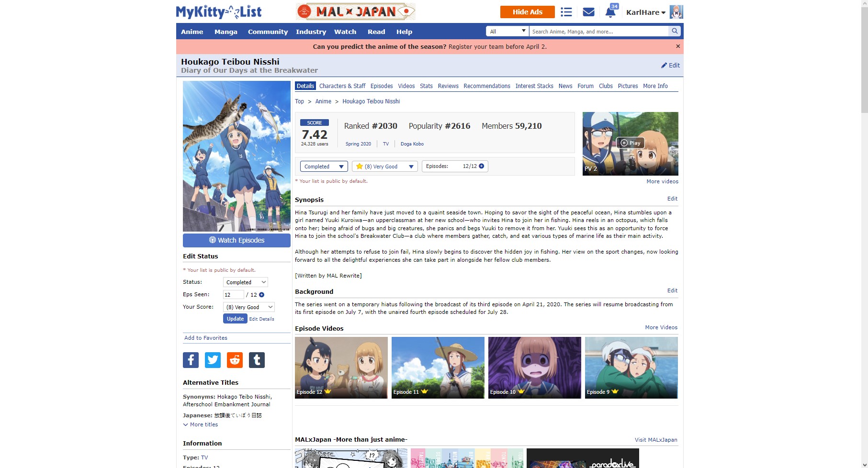Open the KarlHare account dropdown
868x468 pixels.
point(645,12)
